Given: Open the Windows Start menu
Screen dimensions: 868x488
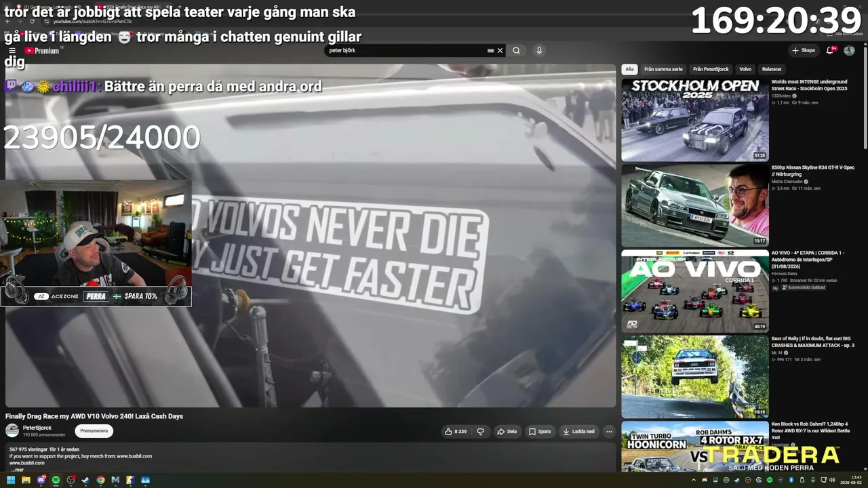Looking at the screenshot, I should [11, 480].
